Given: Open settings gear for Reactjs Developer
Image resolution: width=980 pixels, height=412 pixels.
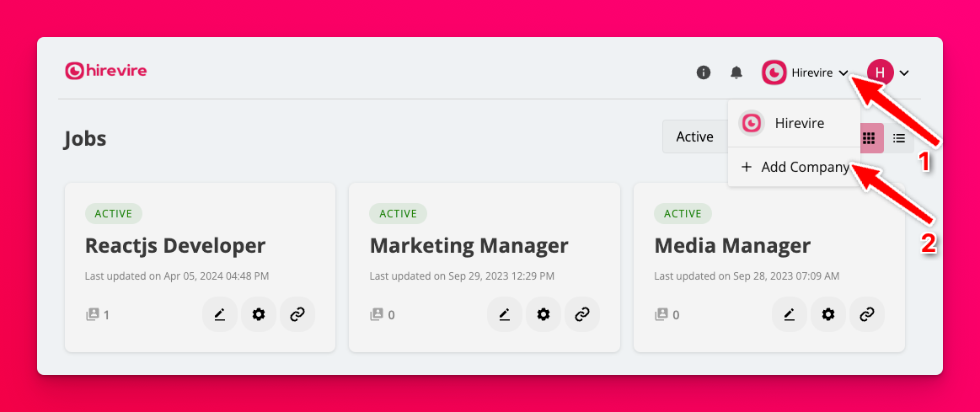Looking at the screenshot, I should pos(259,314).
